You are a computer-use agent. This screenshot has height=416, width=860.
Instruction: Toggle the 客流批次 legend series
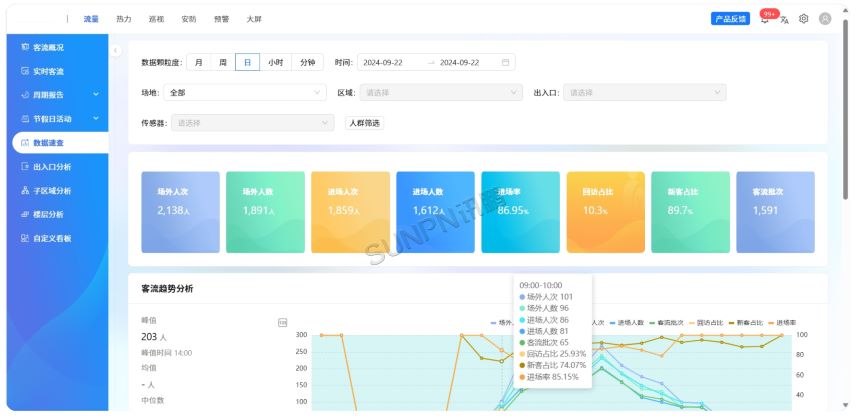point(666,323)
